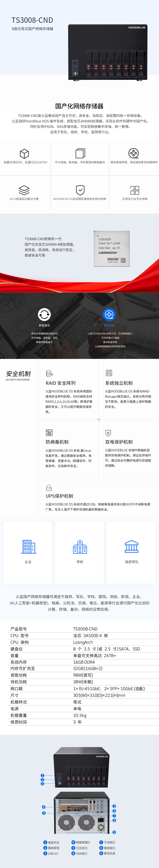
Task: Click the 3 年 warranty value
Action: click(x=77, y=722)
